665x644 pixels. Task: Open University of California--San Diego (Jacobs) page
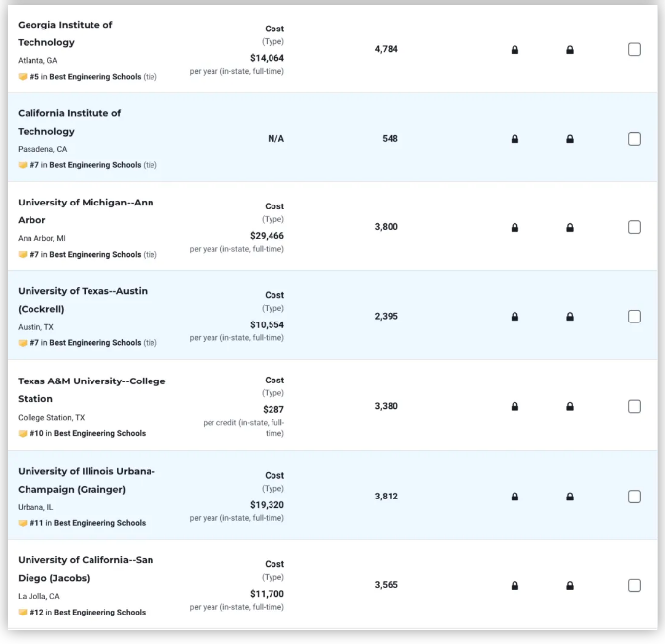pyautogui.click(x=86, y=569)
